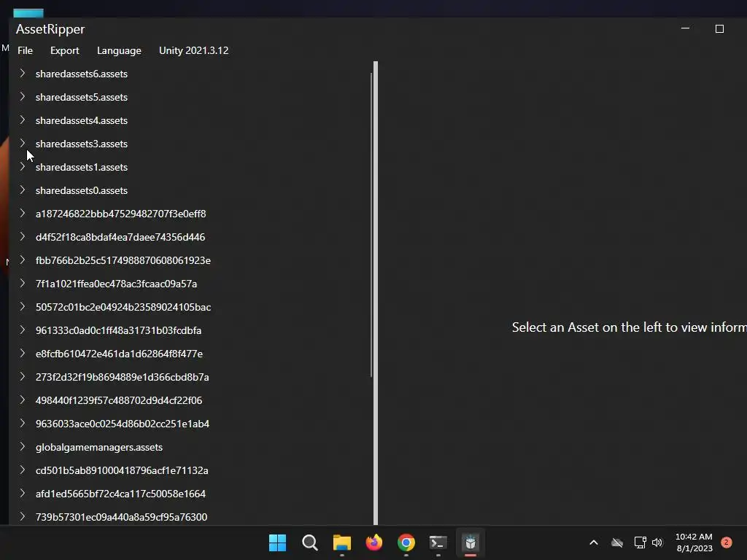Select file fbb766b2b25c5174988870608061923e
Image resolution: width=747 pixels, height=560 pixels.
pos(123,260)
